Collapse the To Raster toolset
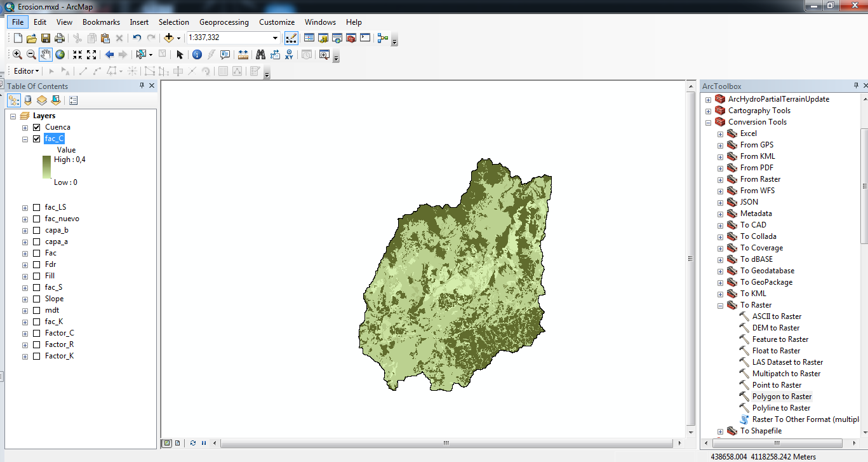 720,305
